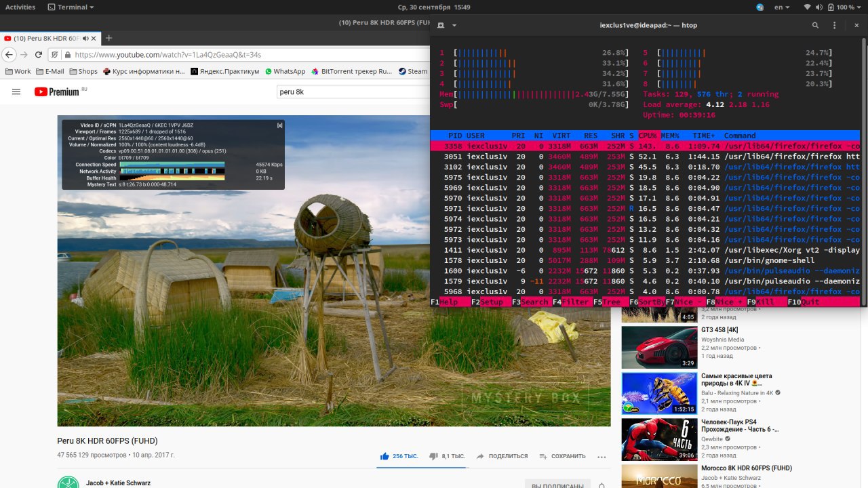Go back with the browser back arrow

tap(9, 55)
